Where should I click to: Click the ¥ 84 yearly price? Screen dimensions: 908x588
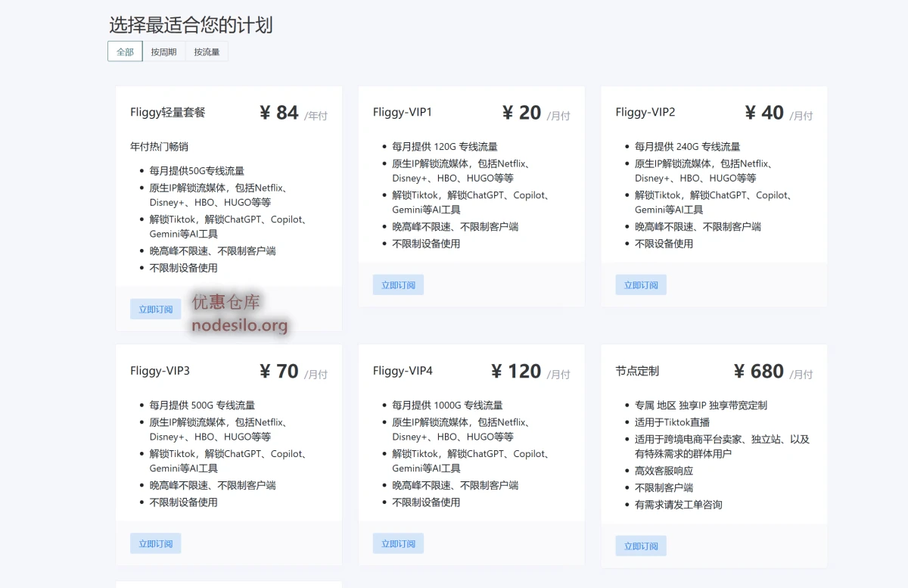click(x=294, y=113)
